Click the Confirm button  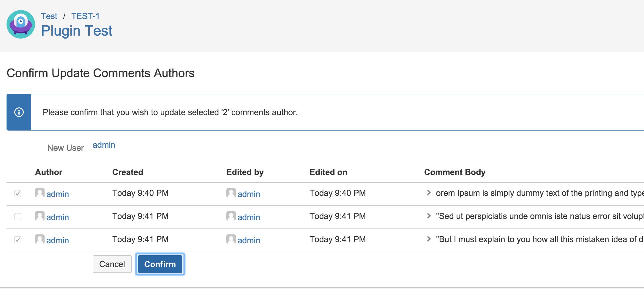click(x=160, y=264)
